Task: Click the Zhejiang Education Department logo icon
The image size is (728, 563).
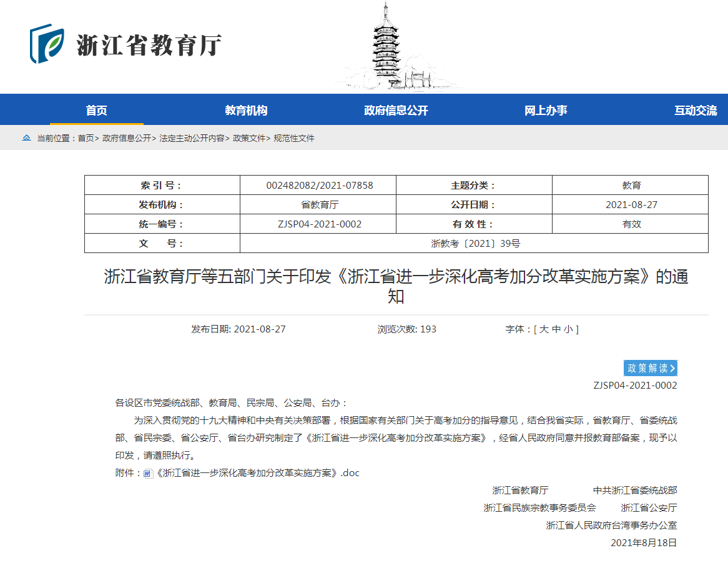Action: tap(47, 44)
